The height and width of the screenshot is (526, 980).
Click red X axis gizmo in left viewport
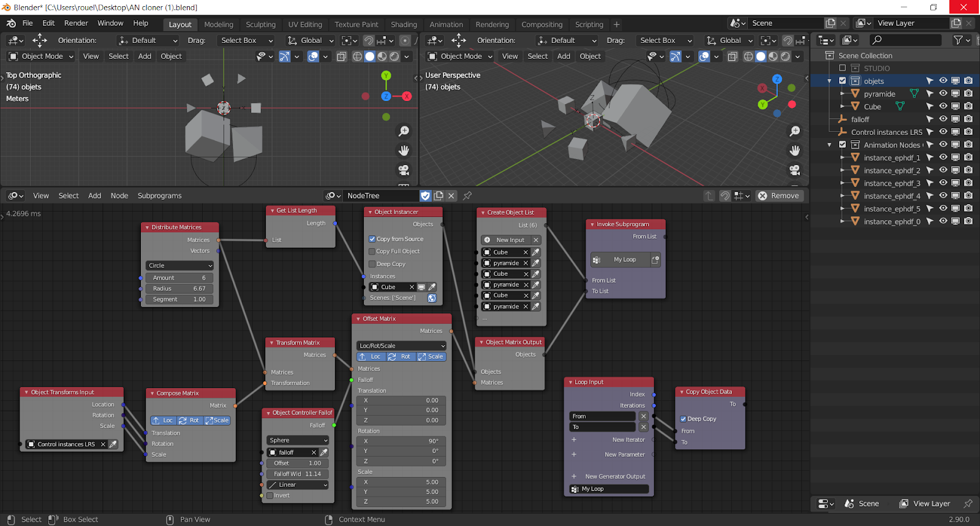tap(407, 96)
